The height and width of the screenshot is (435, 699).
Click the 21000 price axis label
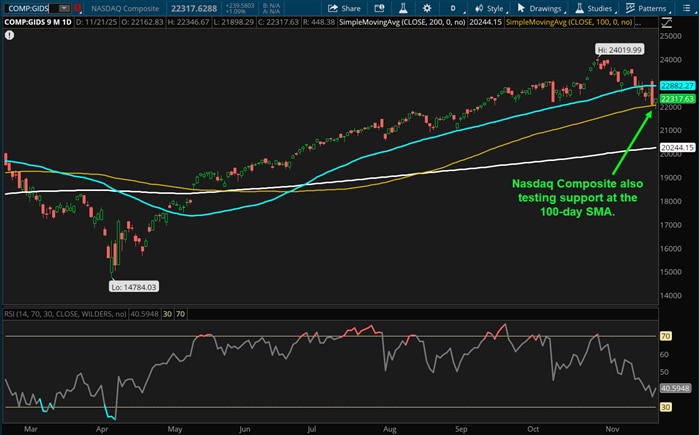[x=671, y=130]
